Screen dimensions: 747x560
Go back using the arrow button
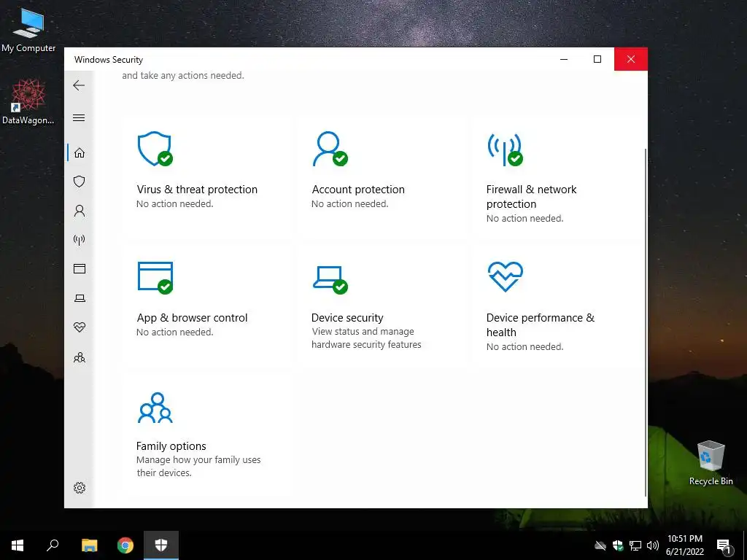click(79, 85)
